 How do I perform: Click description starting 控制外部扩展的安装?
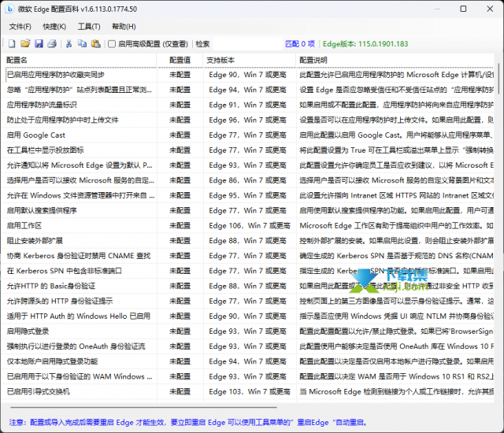tap(396, 241)
